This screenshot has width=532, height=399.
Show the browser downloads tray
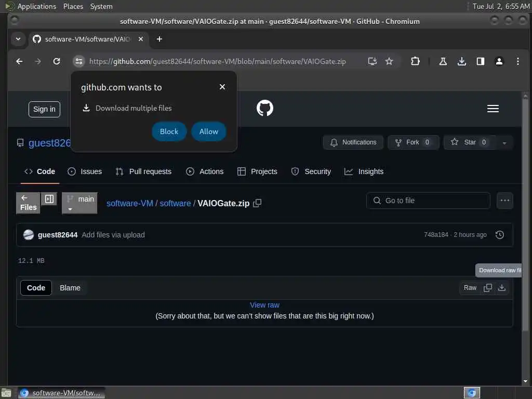coord(461,61)
